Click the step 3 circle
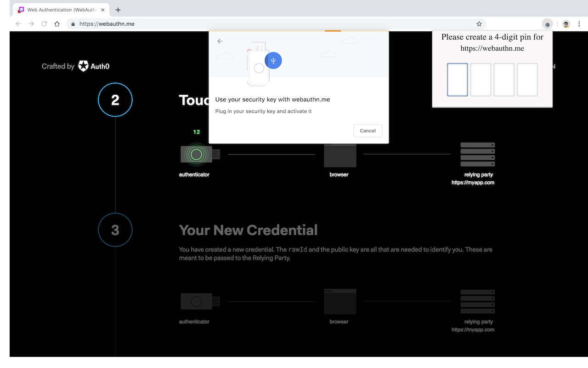The image size is (588, 368). click(x=115, y=230)
